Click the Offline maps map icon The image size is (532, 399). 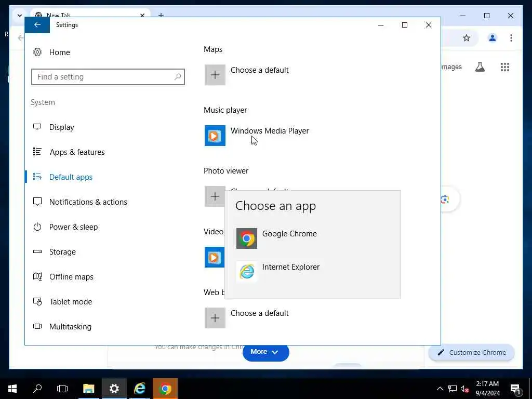coord(37,276)
